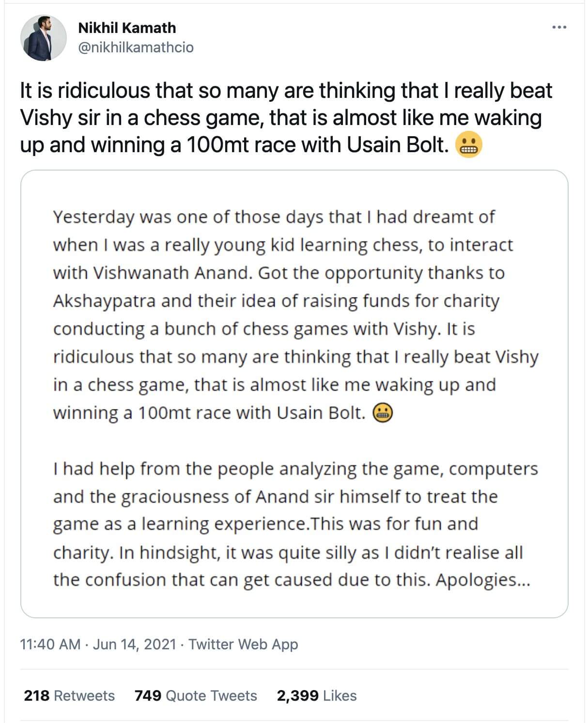588x723 pixels.
Task: Click the image paragraph starting "I had help from"
Action: pyautogui.click(x=295, y=469)
